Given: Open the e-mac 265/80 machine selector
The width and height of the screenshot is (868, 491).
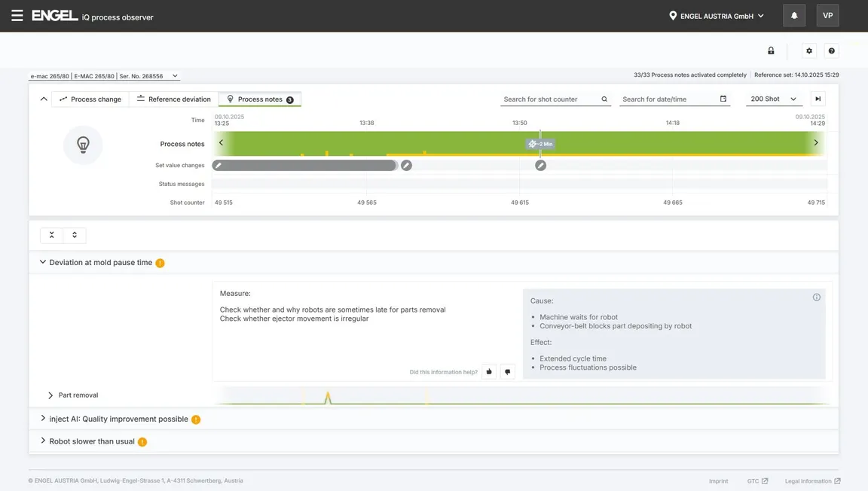Looking at the screenshot, I should tap(104, 76).
